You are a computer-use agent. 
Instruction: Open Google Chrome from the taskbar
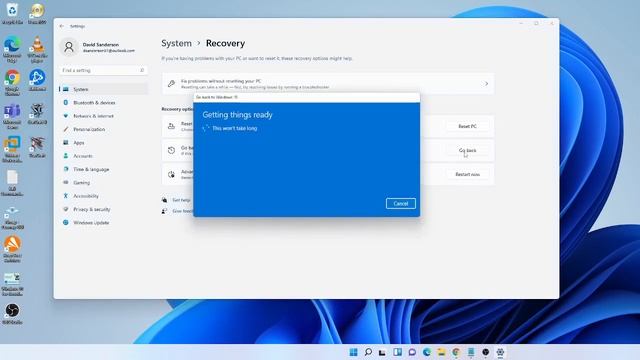point(456,352)
